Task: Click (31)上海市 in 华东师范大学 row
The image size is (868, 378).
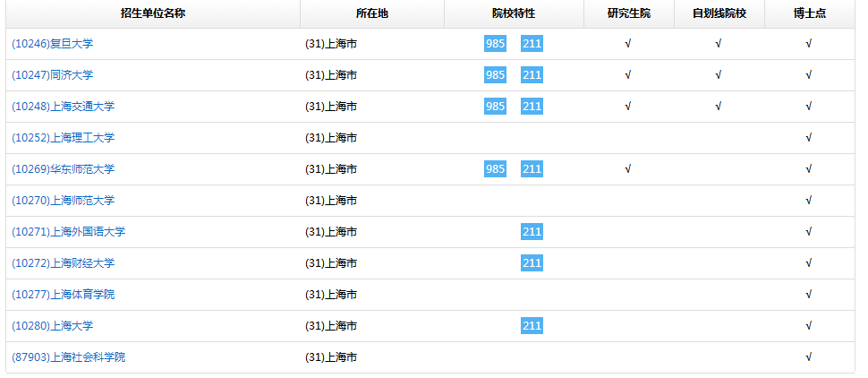Action: [x=331, y=169]
